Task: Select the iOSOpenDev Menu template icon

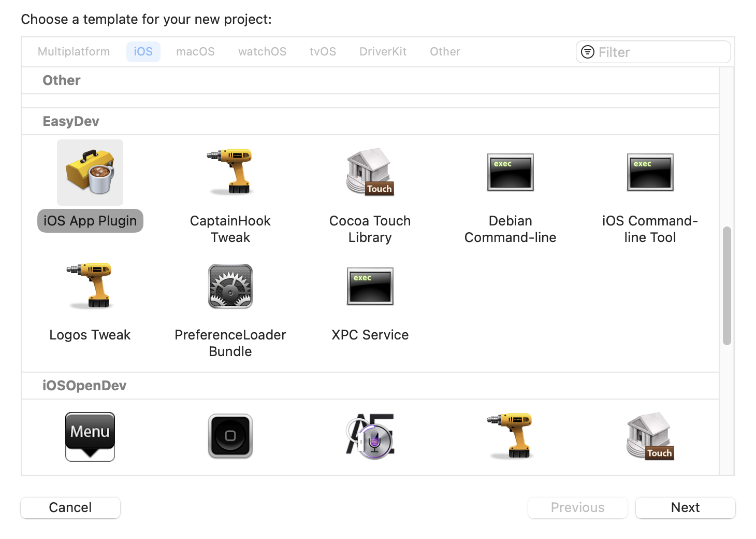Action: pos(90,437)
